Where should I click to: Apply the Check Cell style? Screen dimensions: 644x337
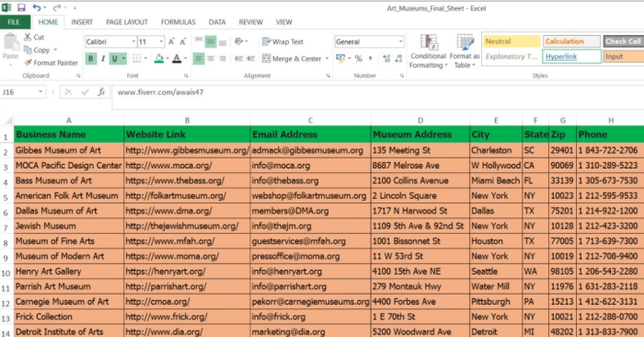[x=623, y=41]
